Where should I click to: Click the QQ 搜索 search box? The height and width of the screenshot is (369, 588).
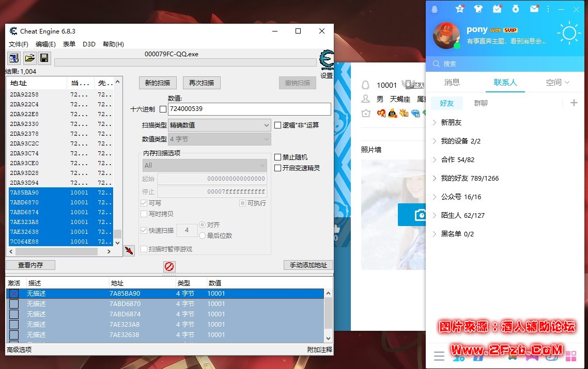coord(505,63)
